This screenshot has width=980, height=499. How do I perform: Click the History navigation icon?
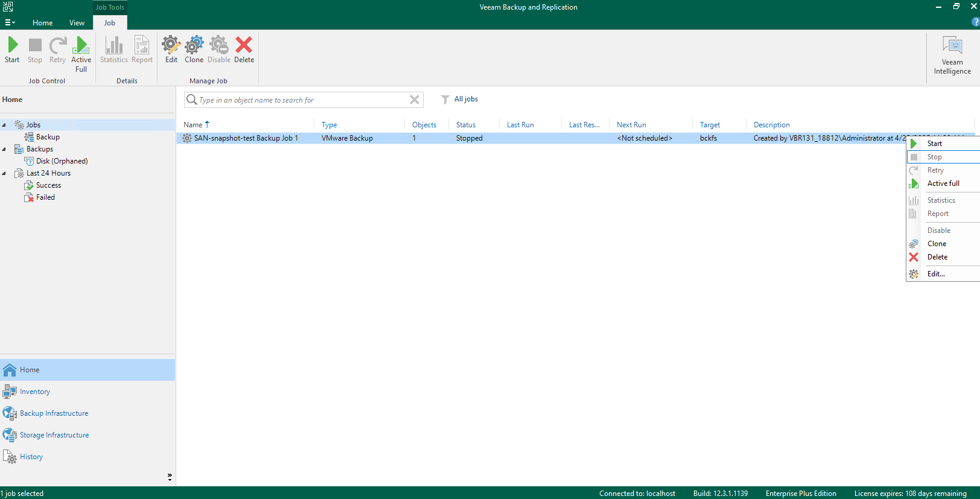(10, 457)
